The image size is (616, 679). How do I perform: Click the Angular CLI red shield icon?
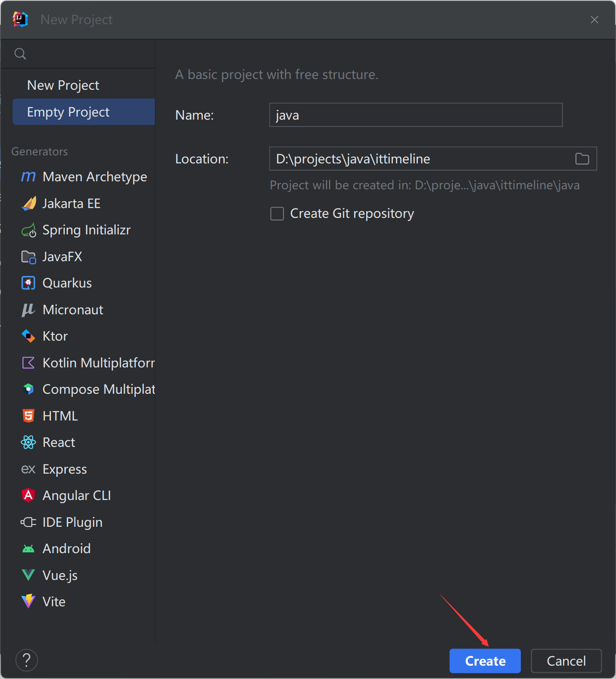29,496
